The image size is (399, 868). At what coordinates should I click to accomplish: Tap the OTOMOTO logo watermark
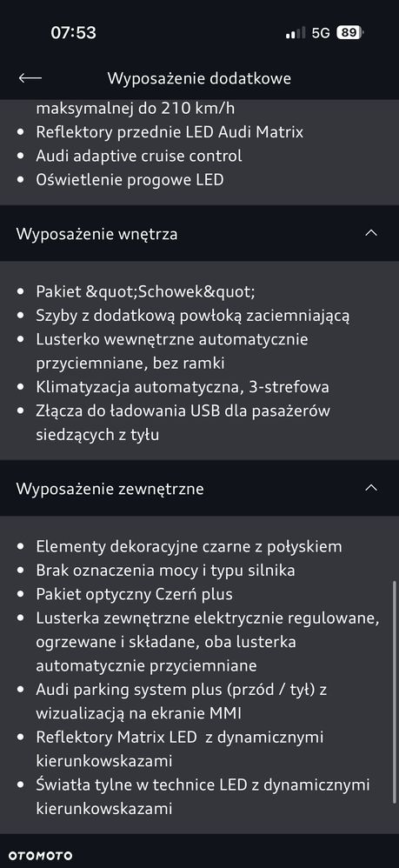[40, 856]
